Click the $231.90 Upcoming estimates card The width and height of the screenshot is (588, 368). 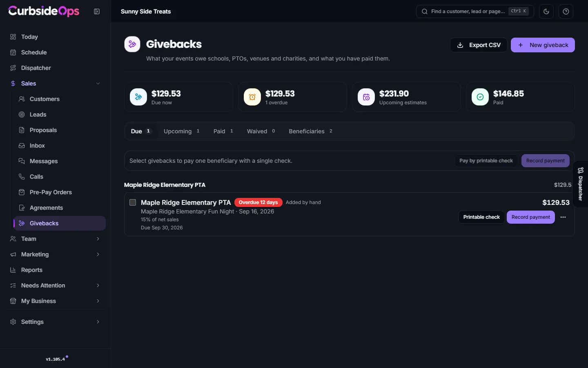pyautogui.click(x=406, y=97)
